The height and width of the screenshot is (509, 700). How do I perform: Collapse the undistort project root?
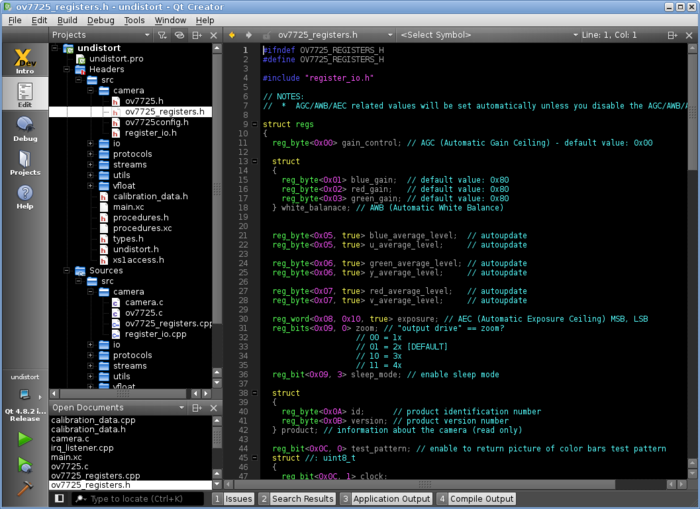tap(55, 48)
